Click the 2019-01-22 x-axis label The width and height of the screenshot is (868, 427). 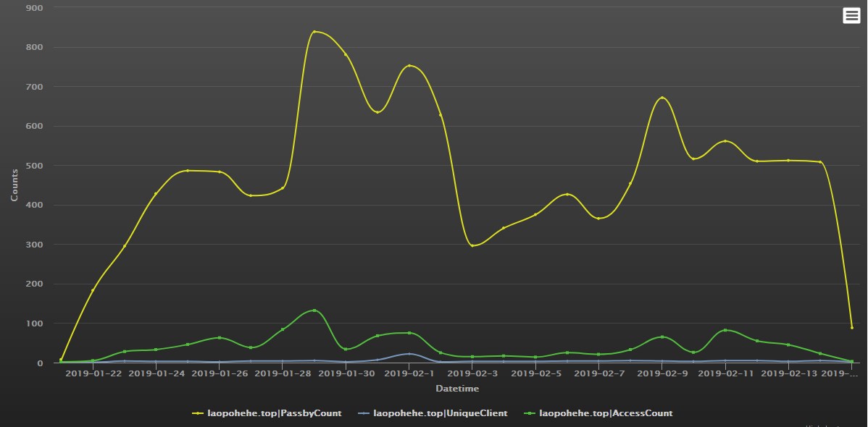click(93, 373)
